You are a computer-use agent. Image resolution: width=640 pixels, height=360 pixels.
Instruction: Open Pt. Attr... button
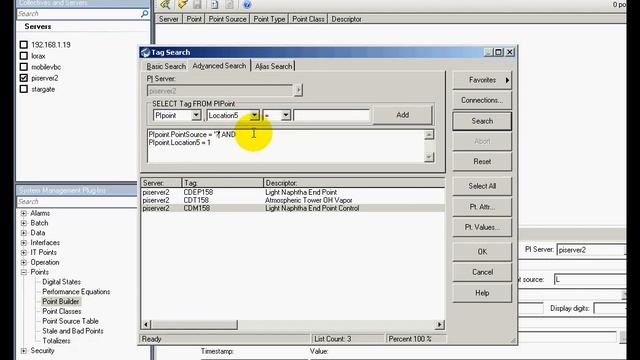(x=482, y=207)
